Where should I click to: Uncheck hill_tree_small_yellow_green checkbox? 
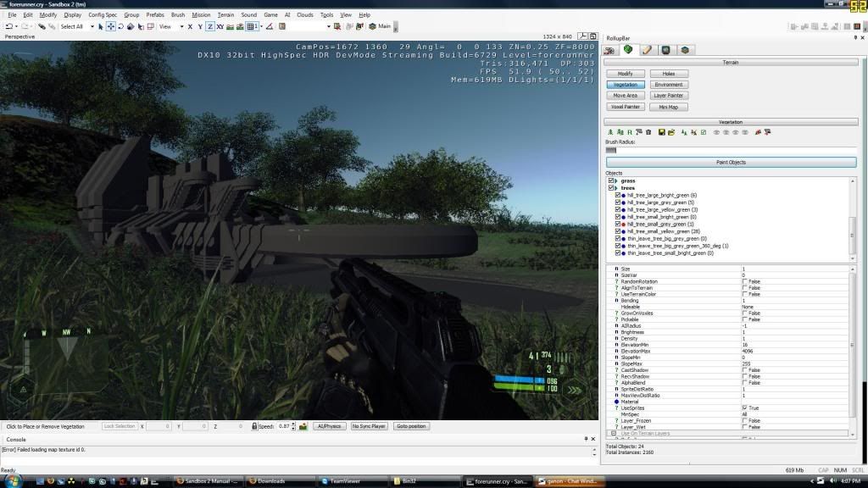(618, 231)
